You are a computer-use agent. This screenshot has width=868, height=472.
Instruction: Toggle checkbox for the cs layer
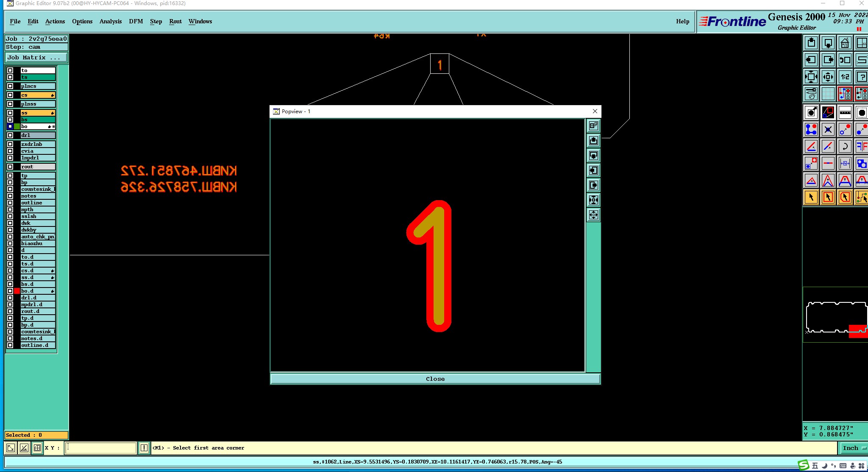[10, 95]
